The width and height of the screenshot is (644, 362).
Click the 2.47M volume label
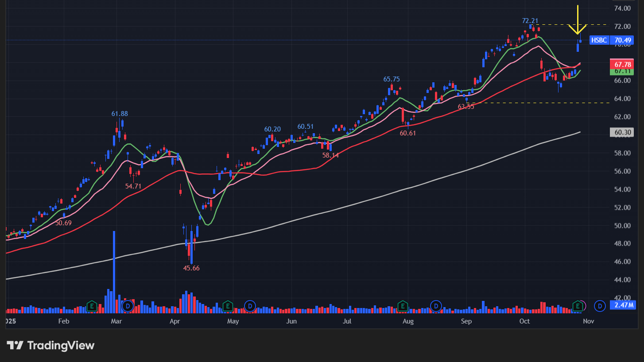point(622,305)
